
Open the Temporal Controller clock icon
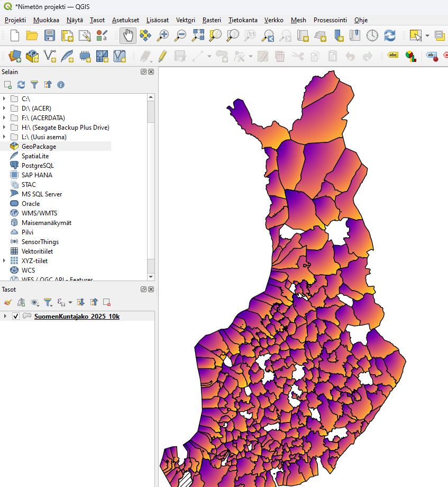[x=372, y=35]
